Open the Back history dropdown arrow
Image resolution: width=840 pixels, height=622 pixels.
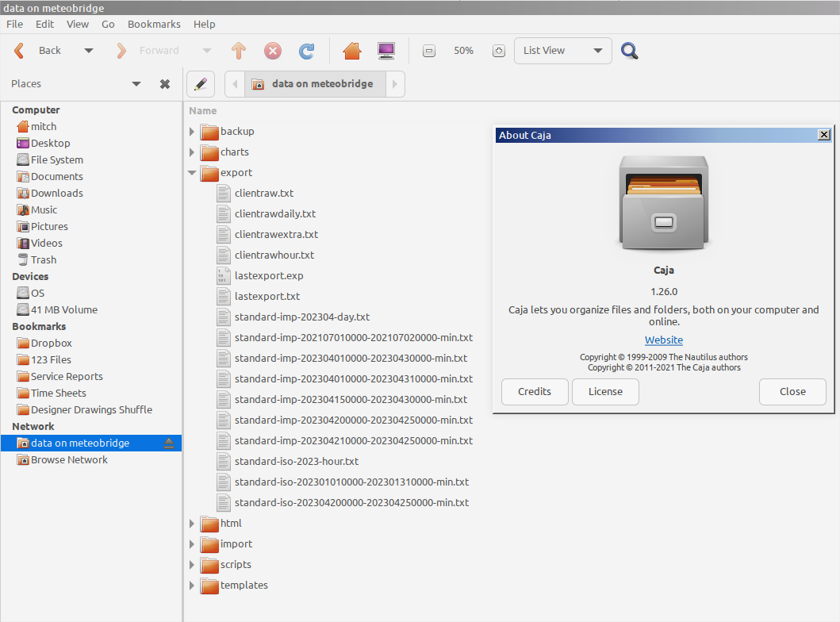point(88,51)
